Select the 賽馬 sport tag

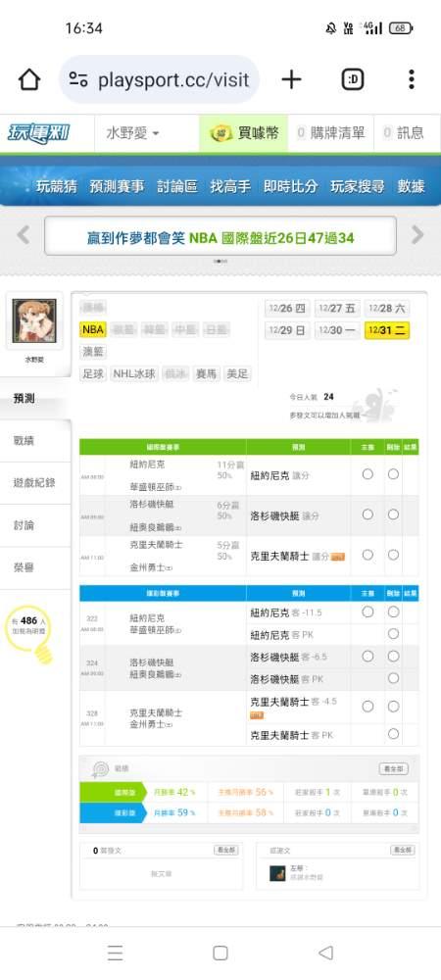pyautogui.click(x=207, y=373)
